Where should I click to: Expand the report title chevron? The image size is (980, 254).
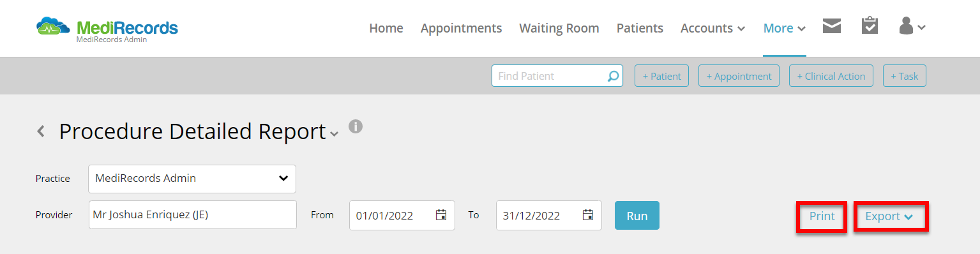point(334,134)
